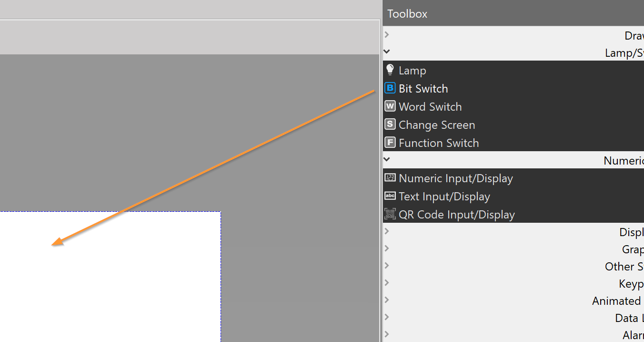Click the Text Input/Display label
644x342 pixels.
(444, 197)
